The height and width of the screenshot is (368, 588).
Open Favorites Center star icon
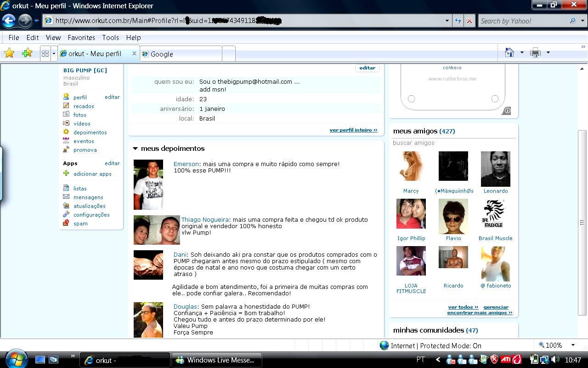pos(9,53)
